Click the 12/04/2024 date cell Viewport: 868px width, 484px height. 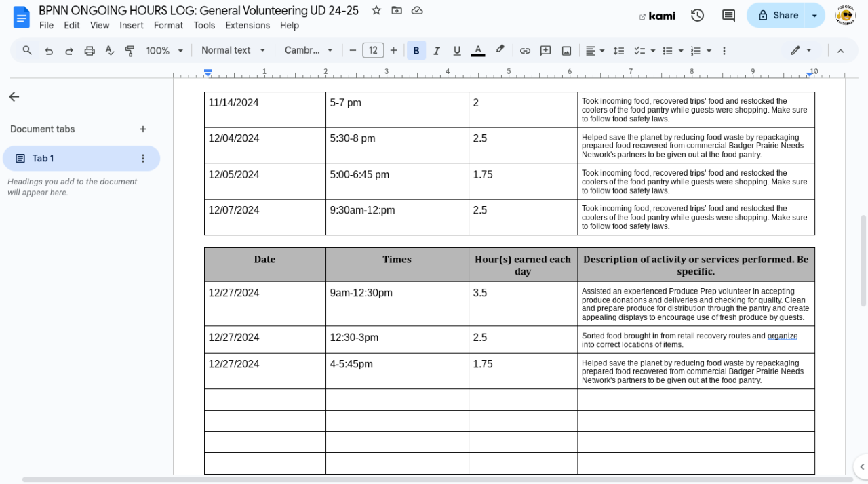[265, 145]
